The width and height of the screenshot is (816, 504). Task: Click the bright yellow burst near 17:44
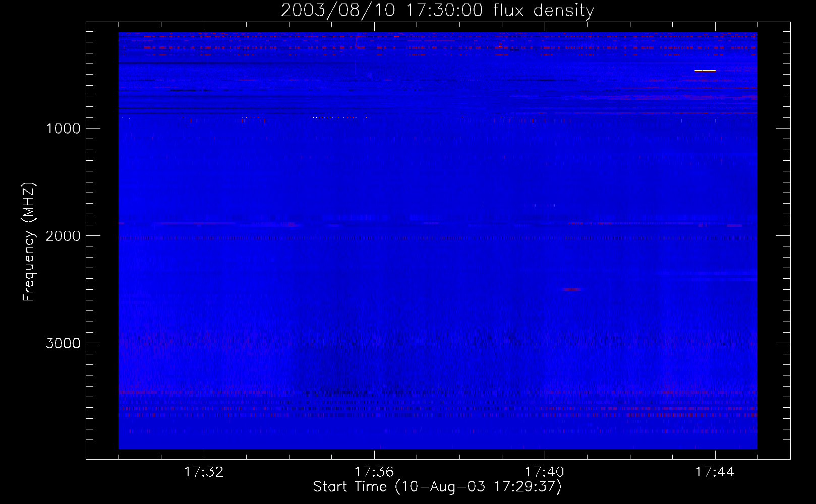tap(705, 71)
